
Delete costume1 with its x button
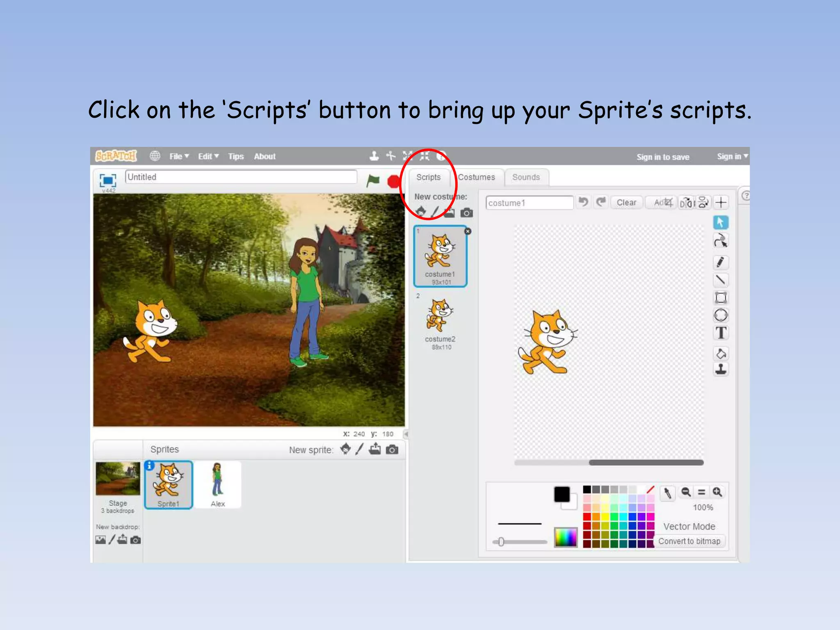click(x=468, y=231)
